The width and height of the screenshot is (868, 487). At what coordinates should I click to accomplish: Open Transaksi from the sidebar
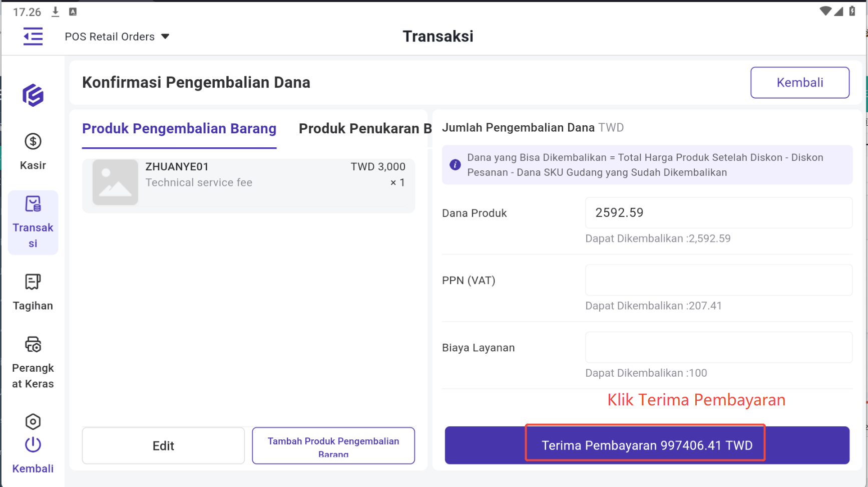coord(33,222)
